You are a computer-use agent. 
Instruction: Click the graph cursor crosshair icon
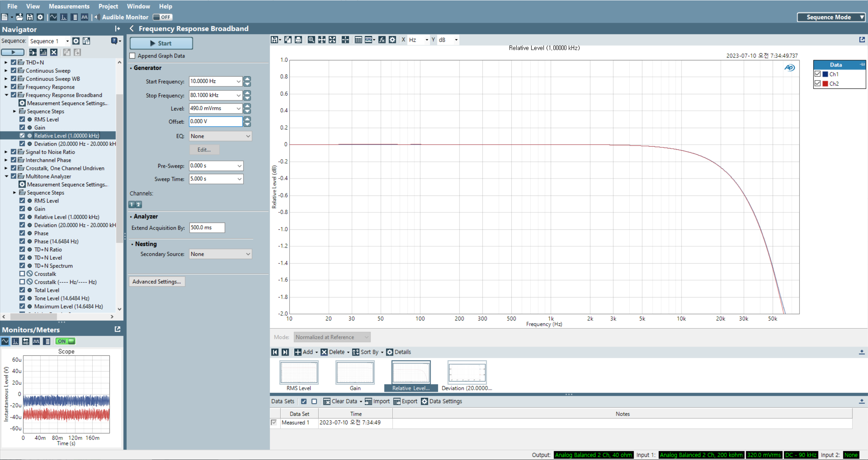click(345, 40)
